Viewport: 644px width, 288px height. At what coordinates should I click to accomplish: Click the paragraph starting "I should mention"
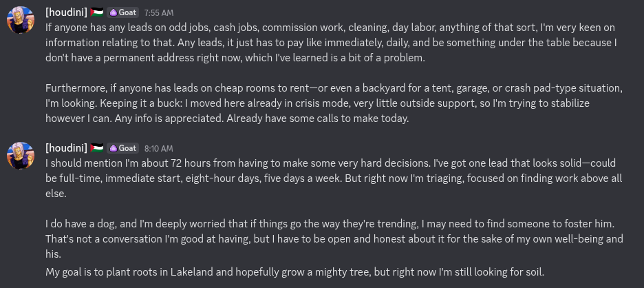point(334,178)
